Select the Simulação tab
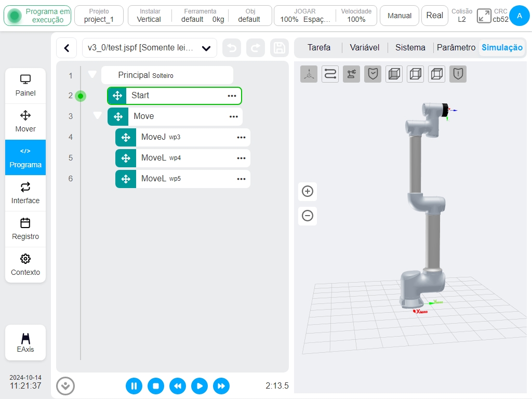Screen dimensions: 532x399 (x=502, y=47)
